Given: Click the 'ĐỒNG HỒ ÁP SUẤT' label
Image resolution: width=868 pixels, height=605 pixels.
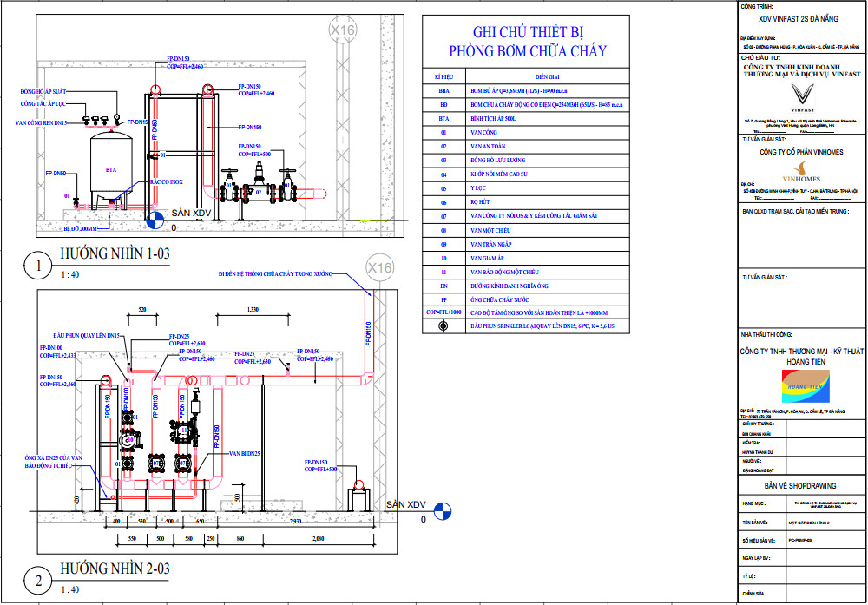Looking at the screenshot, I should (50, 90).
